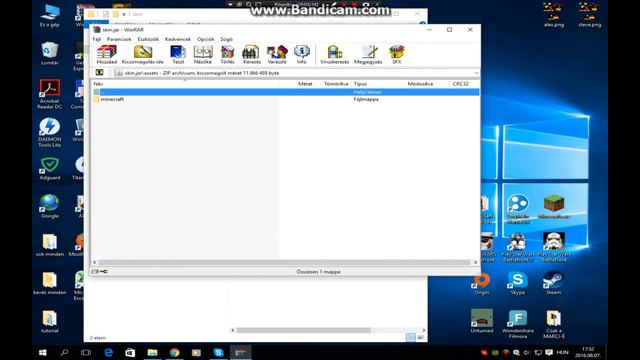Open the Eszközök menu
Screen dimensions: 640x360
[x=148, y=39]
